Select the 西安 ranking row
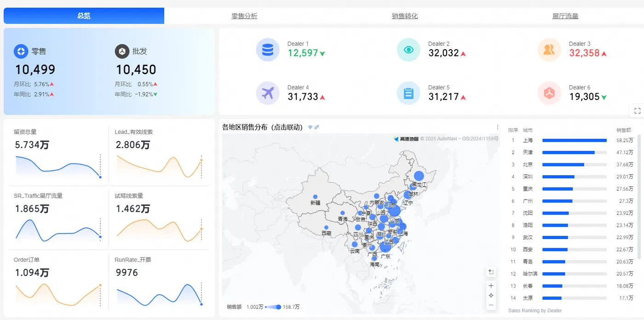 pos(571,250)
